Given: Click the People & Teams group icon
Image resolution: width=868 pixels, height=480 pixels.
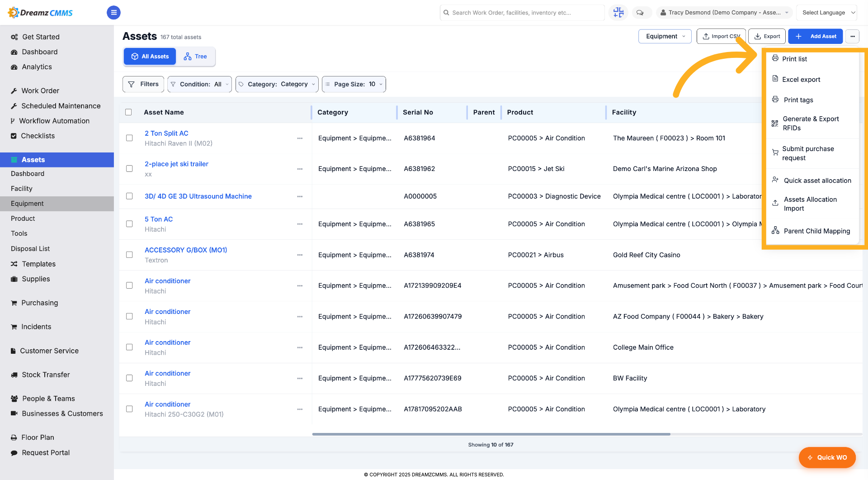Looking at the screenshot, I should (x=14, y=399).
